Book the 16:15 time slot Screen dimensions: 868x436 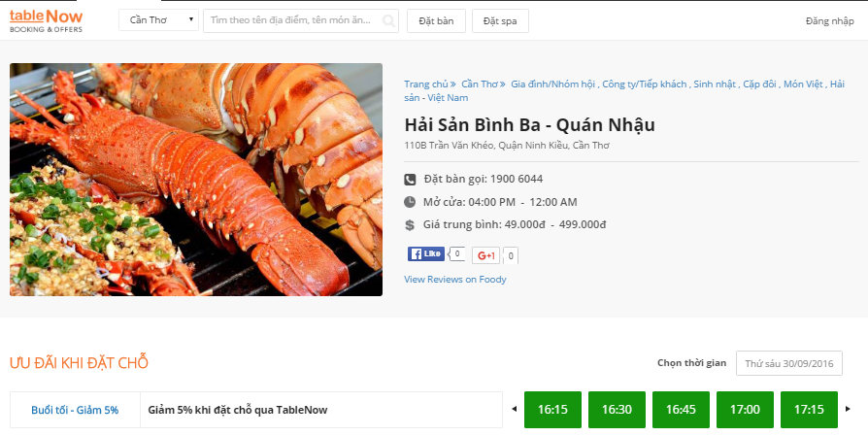[552, 410]
